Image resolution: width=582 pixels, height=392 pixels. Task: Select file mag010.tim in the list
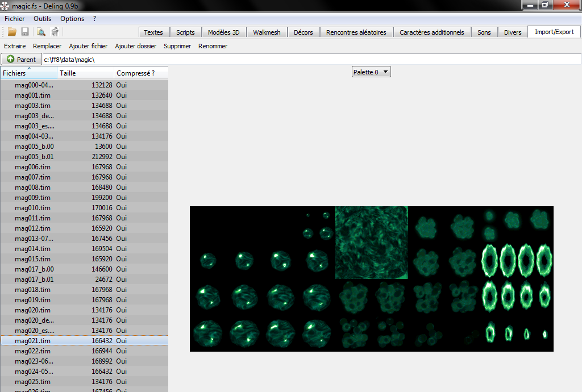84,208
